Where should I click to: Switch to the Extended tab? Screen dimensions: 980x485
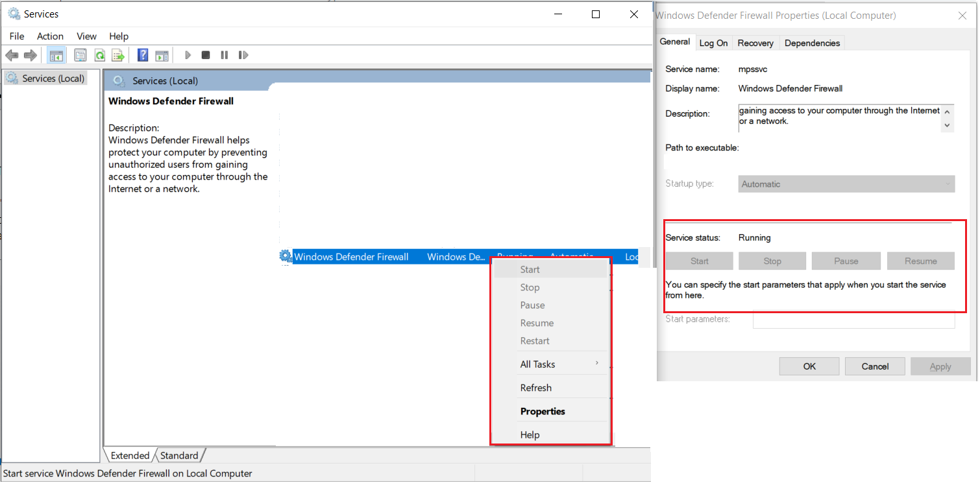coord(130,455)
